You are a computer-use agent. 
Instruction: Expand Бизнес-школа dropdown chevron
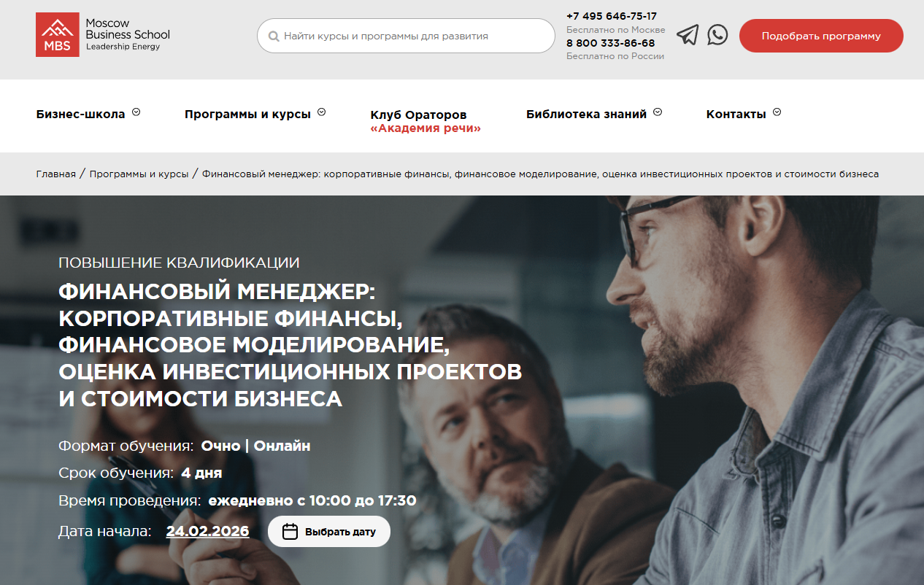[136, 112]
